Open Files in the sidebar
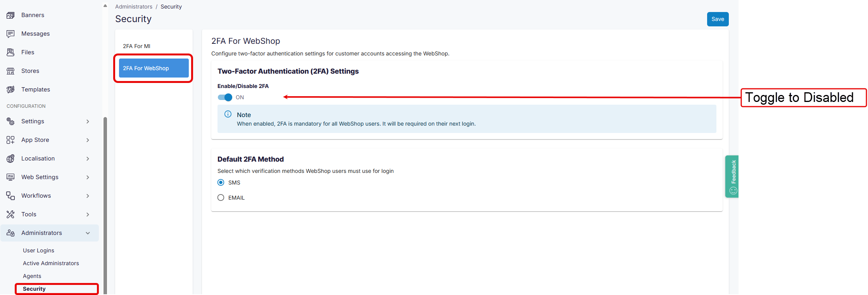868x295 pixels. (x=28, y=52)
